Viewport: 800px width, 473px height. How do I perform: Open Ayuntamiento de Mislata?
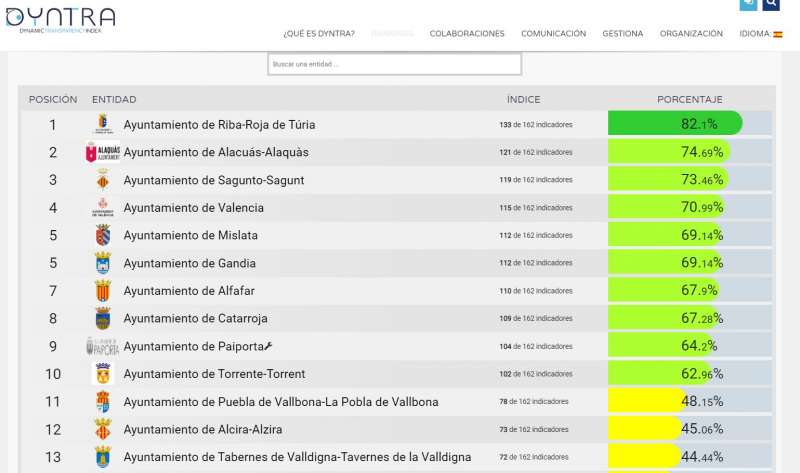pyautogui.click(x=190, y=235)
